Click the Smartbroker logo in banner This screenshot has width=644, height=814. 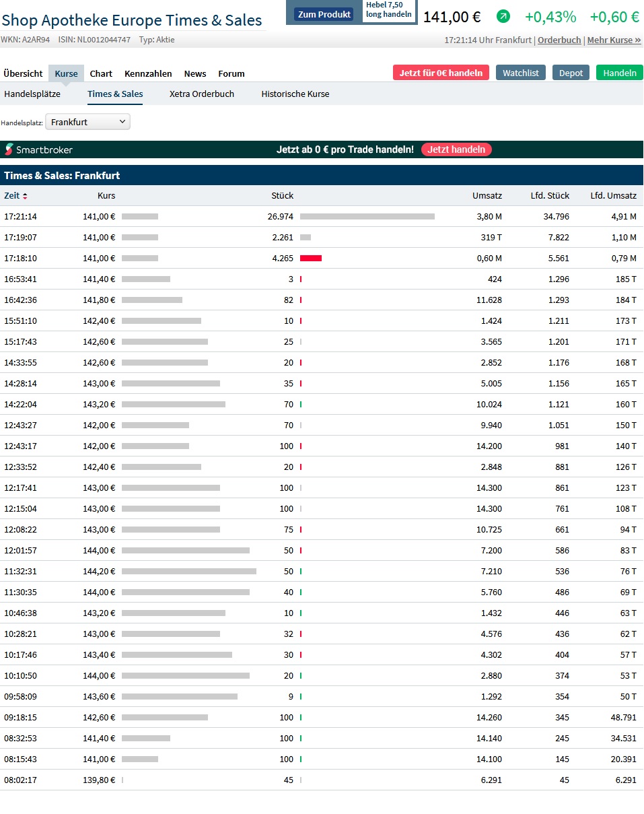[x=39, y=149]
